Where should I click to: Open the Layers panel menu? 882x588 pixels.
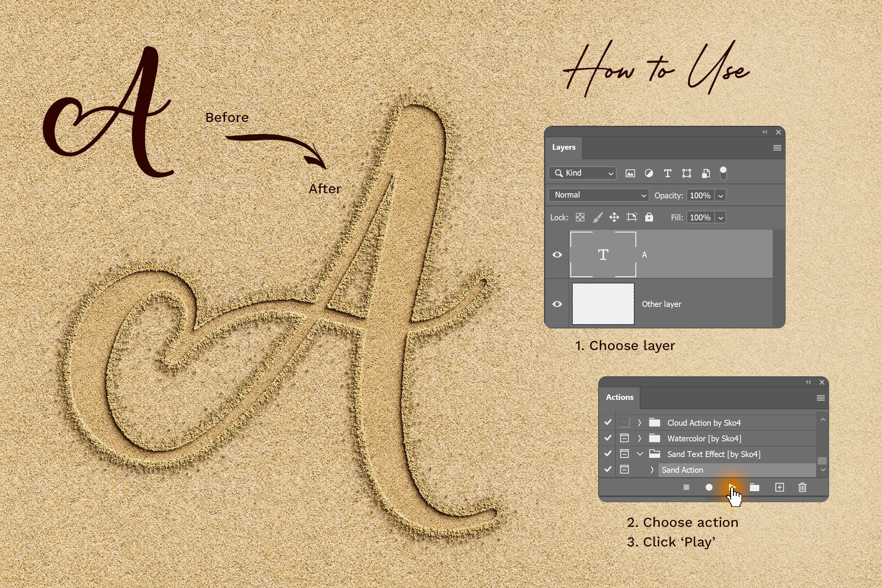[777, 148]
